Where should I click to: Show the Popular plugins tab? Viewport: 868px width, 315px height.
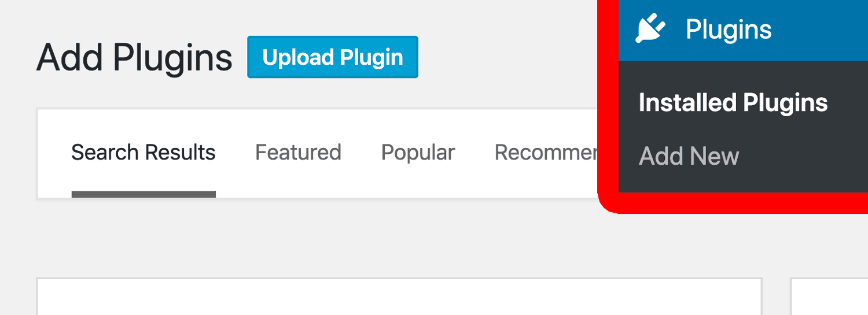point(418,153)
